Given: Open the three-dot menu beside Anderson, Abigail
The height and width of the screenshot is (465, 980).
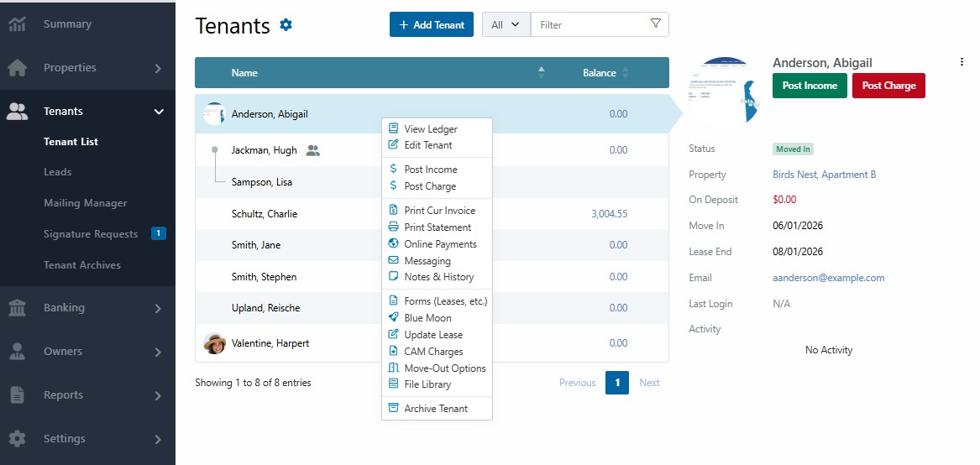Looking at the screenshot, I should point(962,61).
